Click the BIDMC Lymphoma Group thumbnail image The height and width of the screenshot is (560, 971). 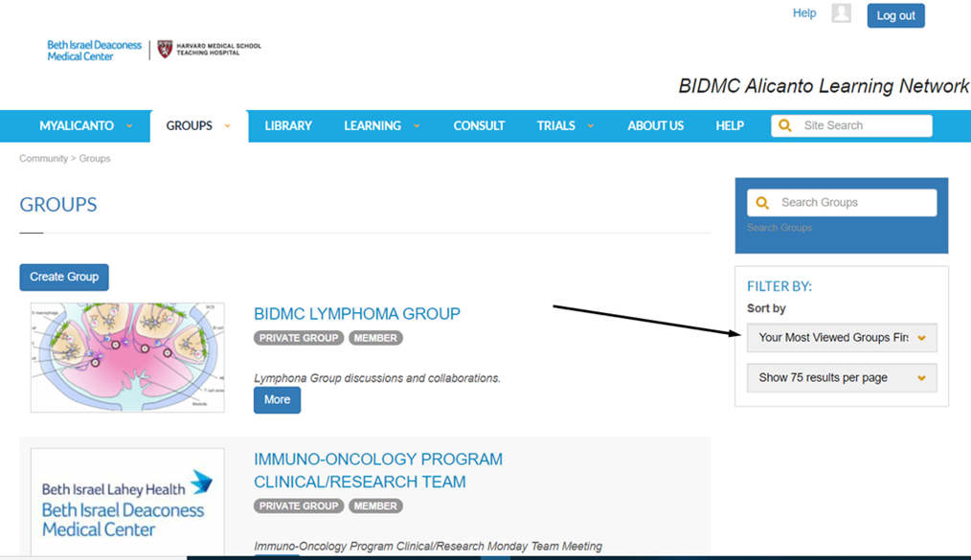(x=127, y=357)
